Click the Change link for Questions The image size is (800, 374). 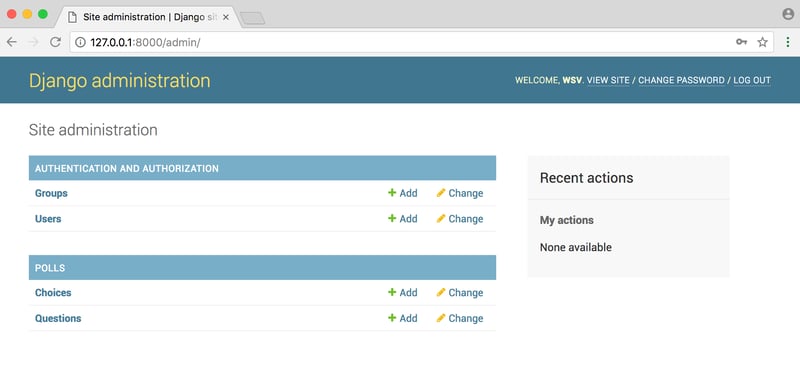[466, 318]
